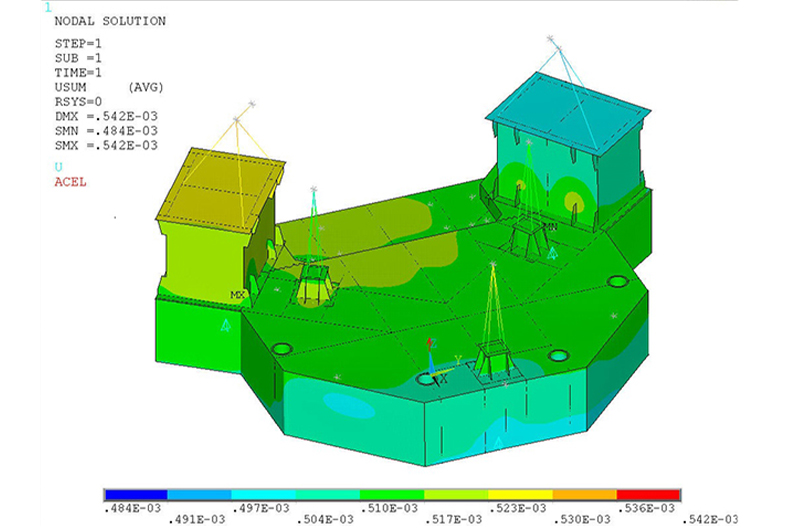Click the USUM (AVG) result label
This screenshot has height=530, width=795.
109,87
